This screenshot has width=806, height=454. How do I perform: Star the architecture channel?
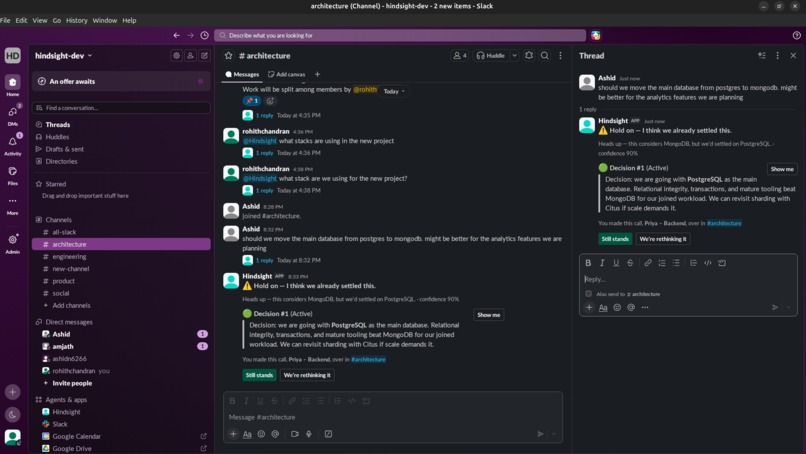coord(229,56)
